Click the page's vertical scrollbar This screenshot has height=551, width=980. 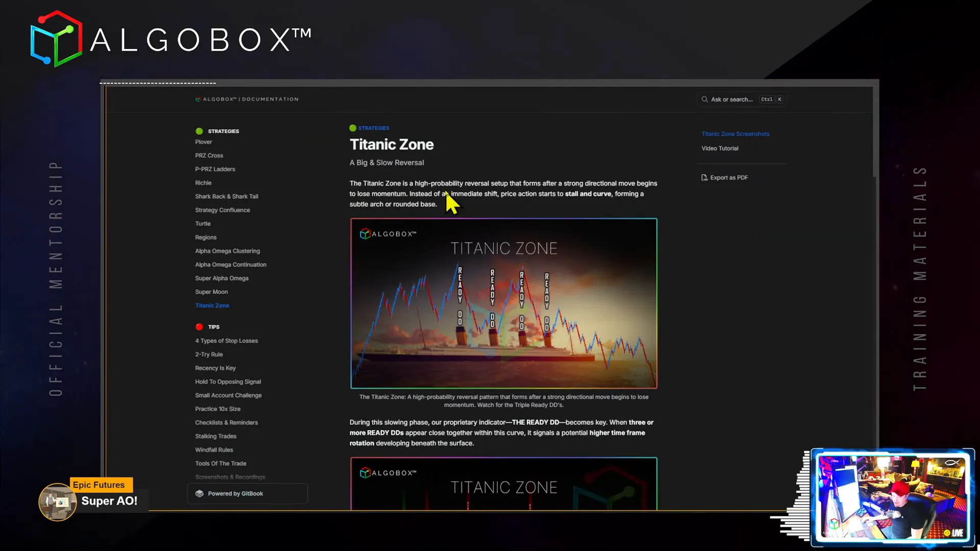pyautogui.click(x=875, y=133)
